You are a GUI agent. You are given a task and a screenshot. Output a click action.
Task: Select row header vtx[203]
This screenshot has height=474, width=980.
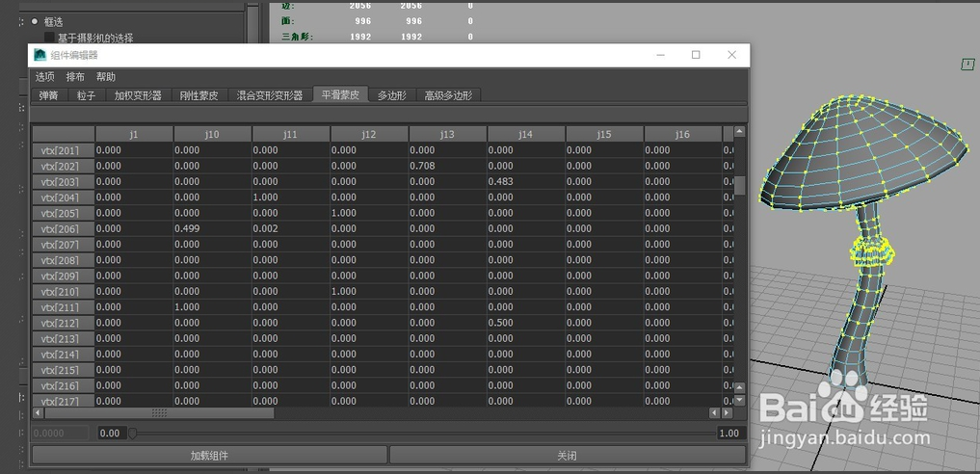[x=64, y=181]
